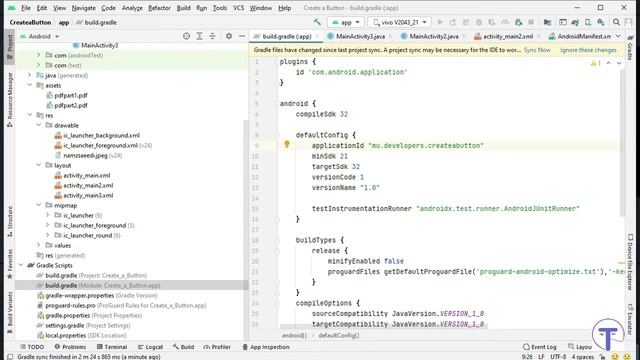Collapse the res folder
Screen dimensions: 640x360
pos(30,115)
